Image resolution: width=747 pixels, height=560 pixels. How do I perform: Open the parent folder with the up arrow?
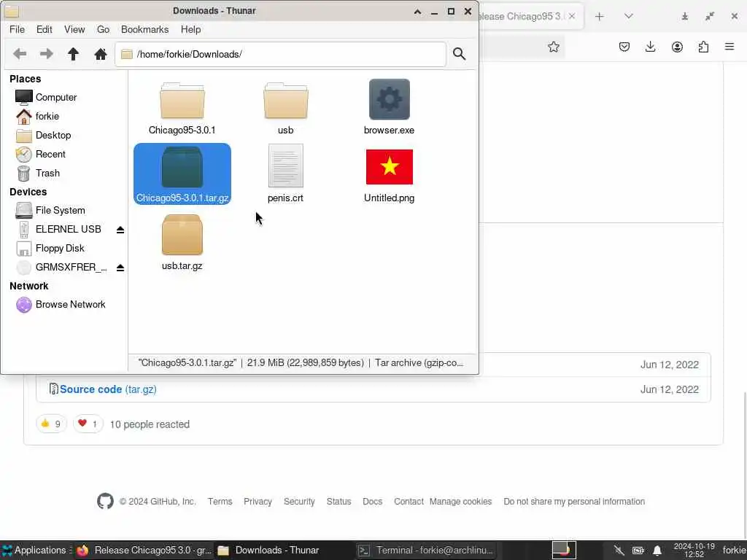73,54
